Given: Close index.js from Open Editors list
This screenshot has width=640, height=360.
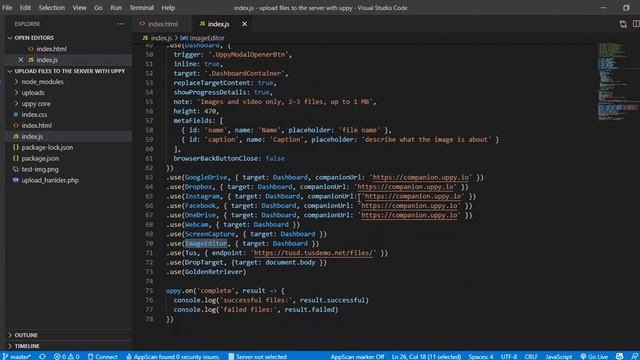Looking at the screenshot, I should coord(20,60).
